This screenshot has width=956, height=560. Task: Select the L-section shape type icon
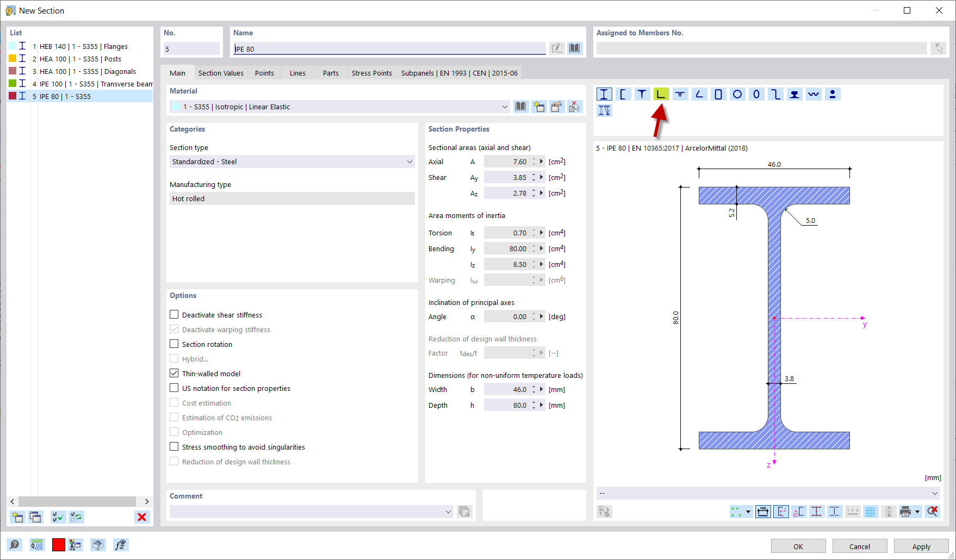click(x=661, y=94)
